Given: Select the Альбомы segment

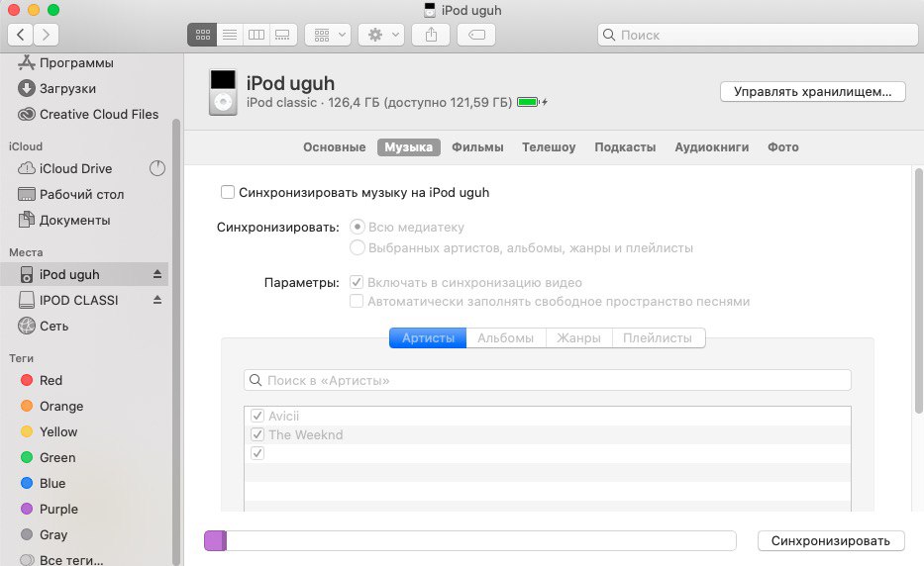Looking at the screenshot, I should (x=506, y=338).
